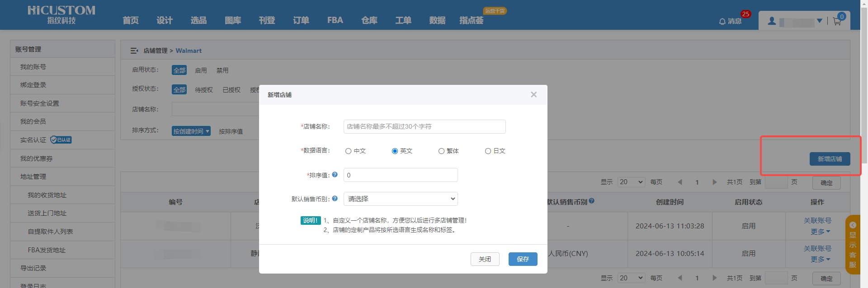Select 繁体 data language option
Screen dimensions: 868x288
tap(441, 151)
